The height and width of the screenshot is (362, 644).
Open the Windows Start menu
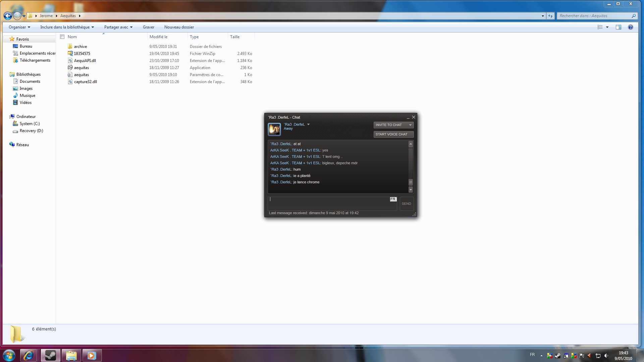(9, 355)
